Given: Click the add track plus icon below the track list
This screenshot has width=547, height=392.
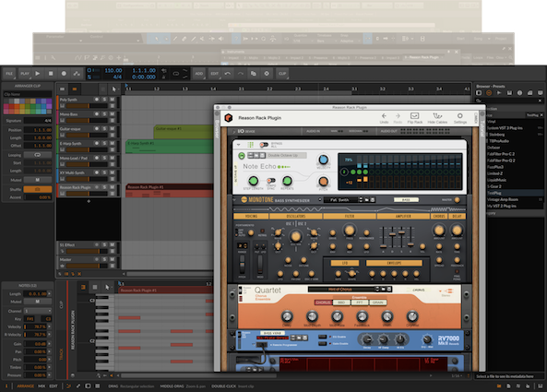Looking at the screenshot, I should tap(89, 201).
